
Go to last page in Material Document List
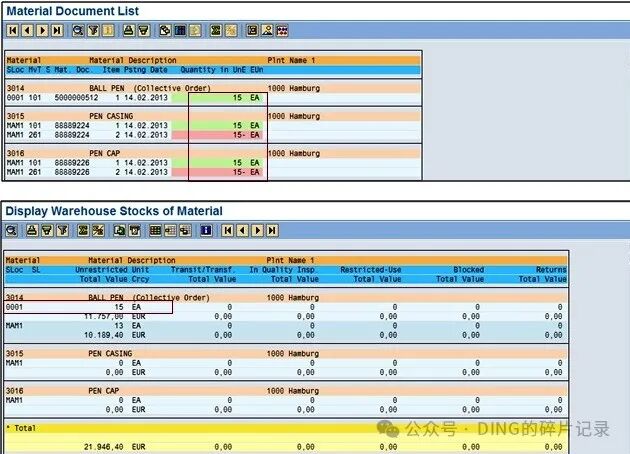(x=57, y=31)
